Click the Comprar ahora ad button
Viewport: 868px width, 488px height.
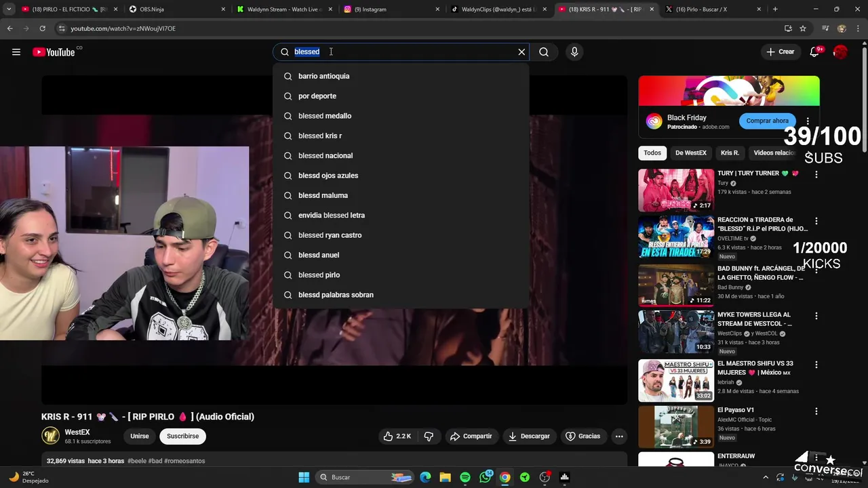pyautogui.click(x=768, y=121)
